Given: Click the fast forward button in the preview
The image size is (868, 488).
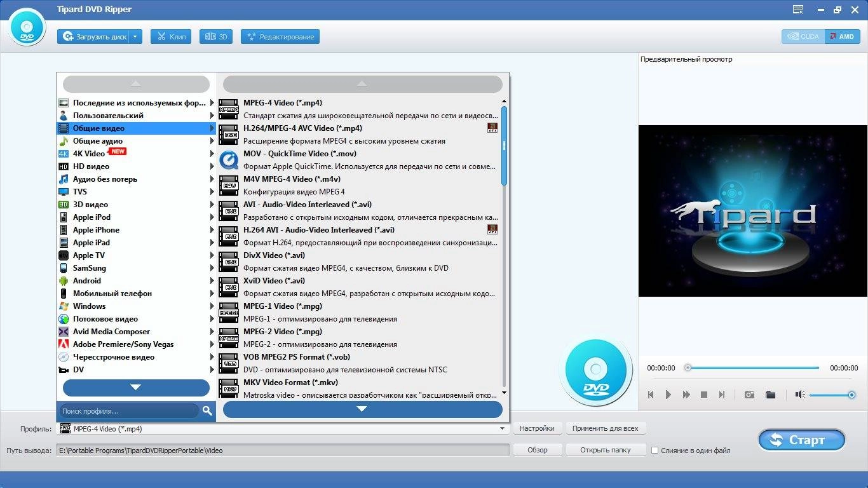Looking at the screenshot, I should pos(686,395).
